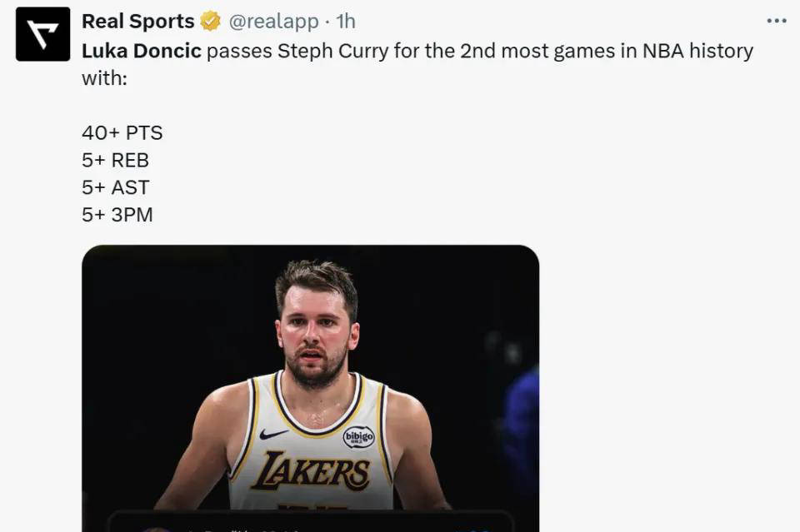Screen dimensions: 800x532
Task: Click the 5+ 3PM stat line
Action: [x=116, y=214]
